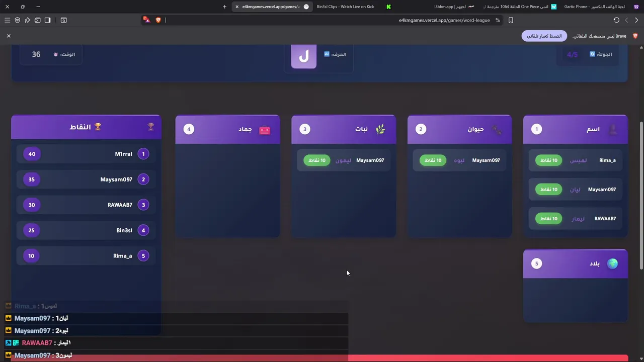Click the current letter ل tile

click(x=304, y=55)
